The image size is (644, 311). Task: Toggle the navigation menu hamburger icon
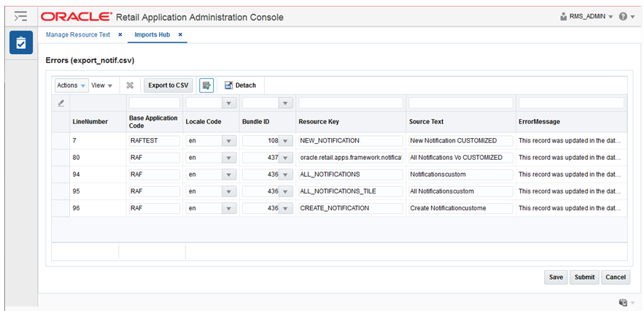[20, 17]
